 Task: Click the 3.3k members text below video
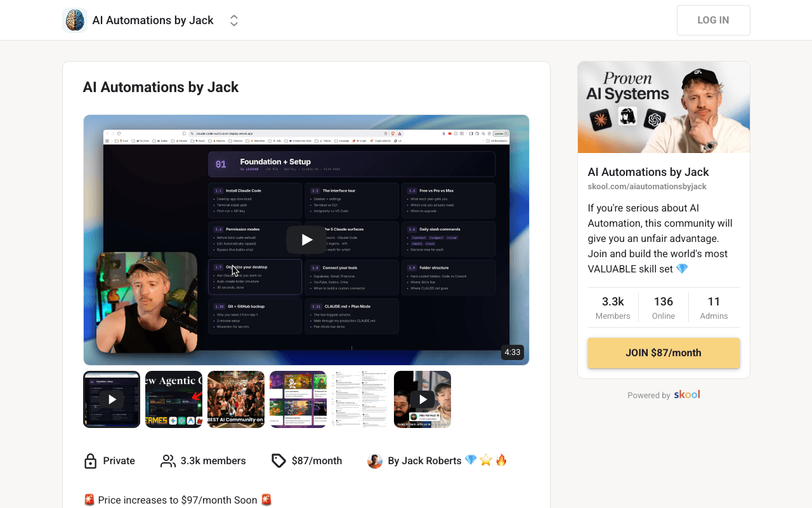[213, 461]
